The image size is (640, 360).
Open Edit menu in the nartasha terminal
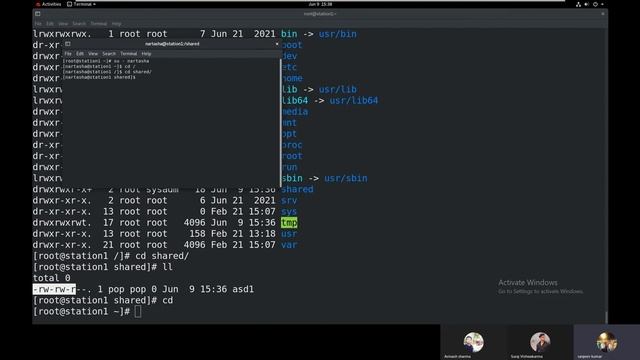pos(80,53)
